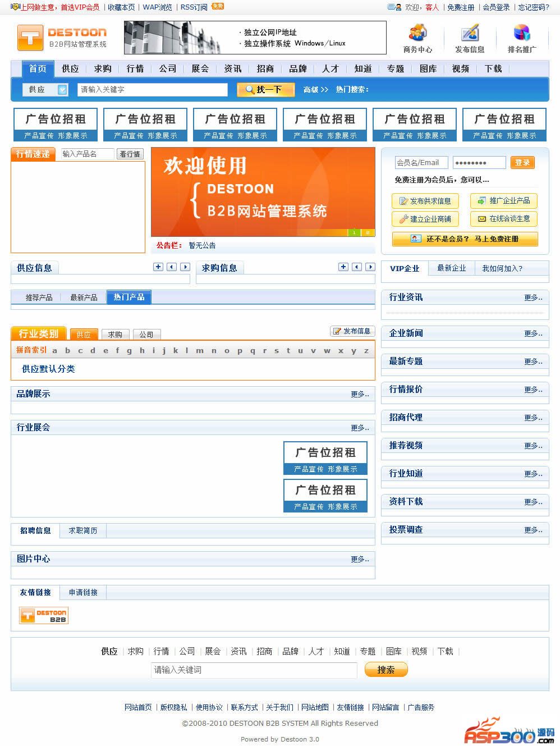Click the mobile badge icon beside RSS订阅

217,6
